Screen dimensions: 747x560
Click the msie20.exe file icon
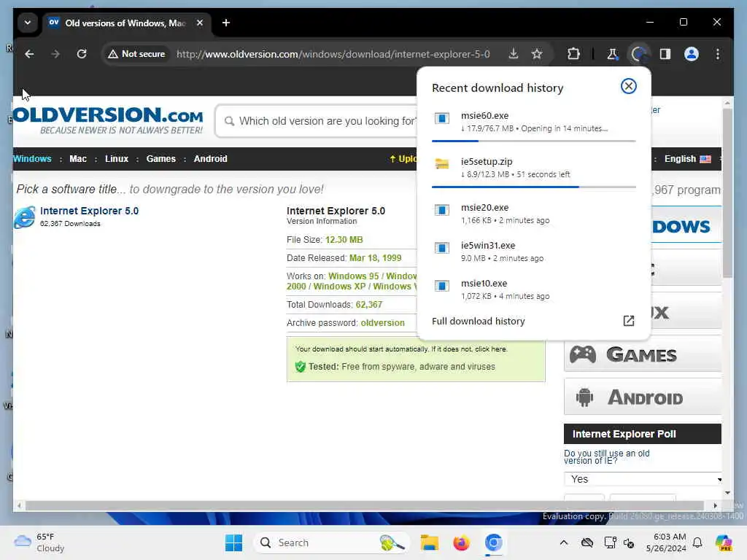click(x=441, y=210)
